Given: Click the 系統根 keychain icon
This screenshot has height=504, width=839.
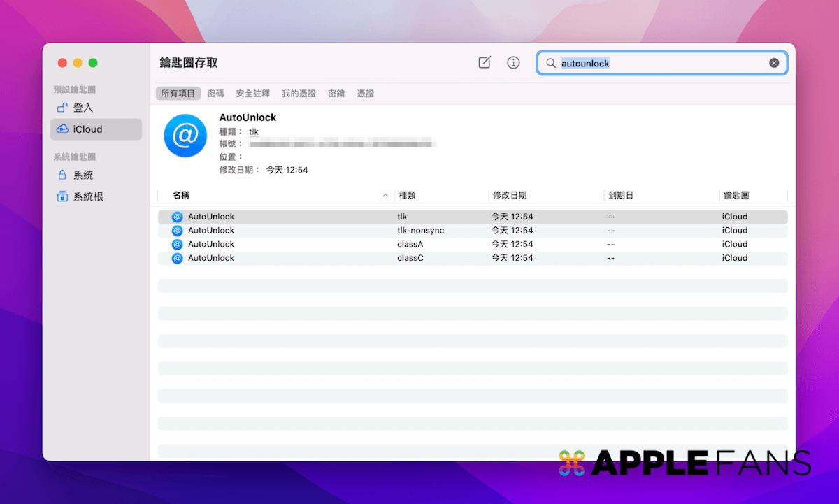Looking at the screenshot, I should point(64,196).
